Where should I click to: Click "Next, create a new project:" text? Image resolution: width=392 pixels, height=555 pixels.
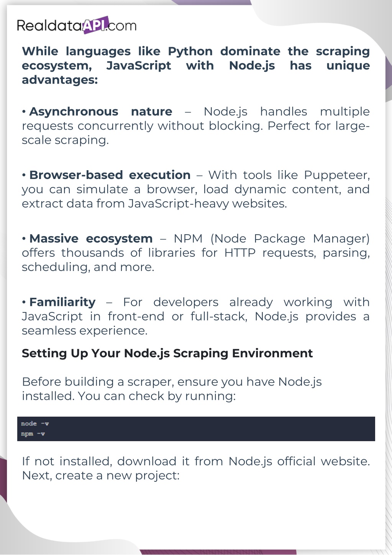tap(101, 476)
